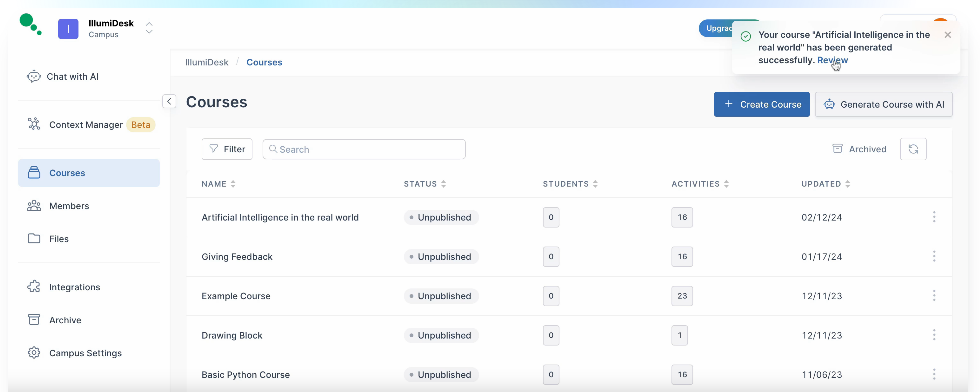Open options menu for Giving Feedback course
Image resolution: width=980 pixels, height=392 pixels.
(x=934, y=256)
